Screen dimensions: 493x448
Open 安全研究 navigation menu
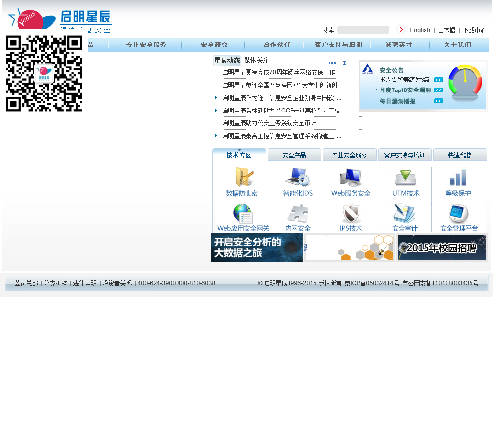point(214,45)
